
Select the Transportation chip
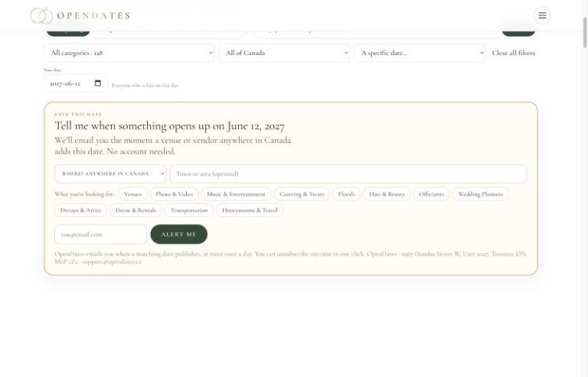click(189, 210)
